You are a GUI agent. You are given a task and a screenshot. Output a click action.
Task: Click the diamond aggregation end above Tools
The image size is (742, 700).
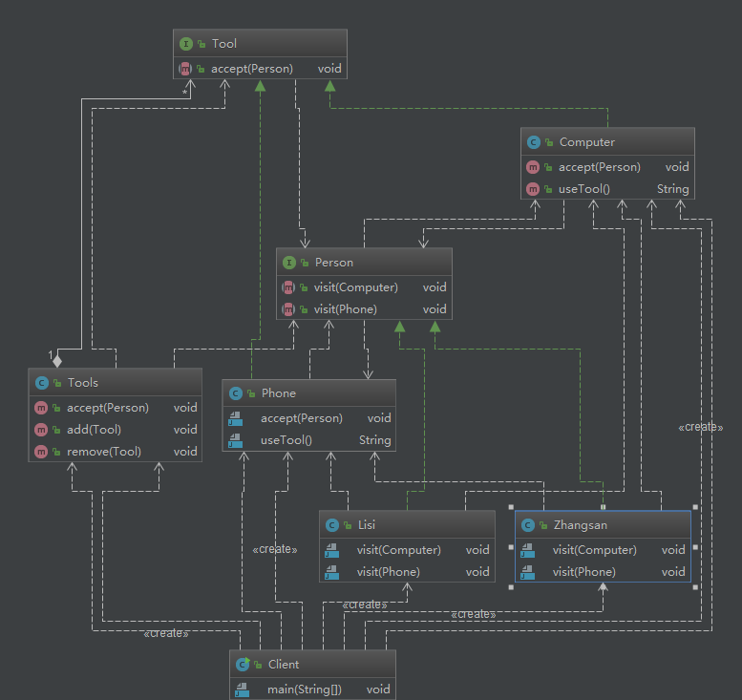pyautogui.click(x=57, y=361)
